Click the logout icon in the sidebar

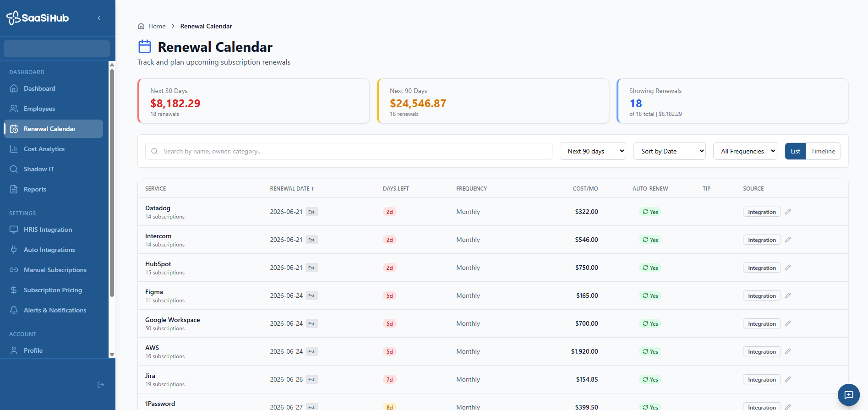click(x=101, y=385)
